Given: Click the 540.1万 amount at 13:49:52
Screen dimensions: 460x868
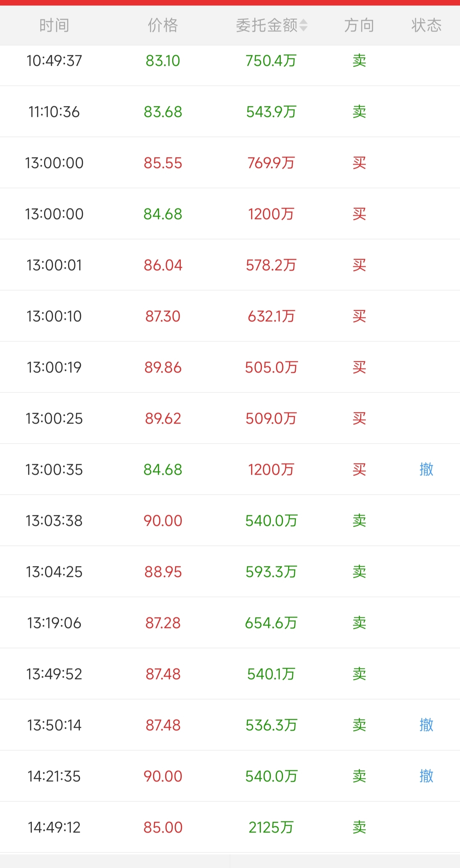Looking at the screenshot, I should click(x=271, y=674).
